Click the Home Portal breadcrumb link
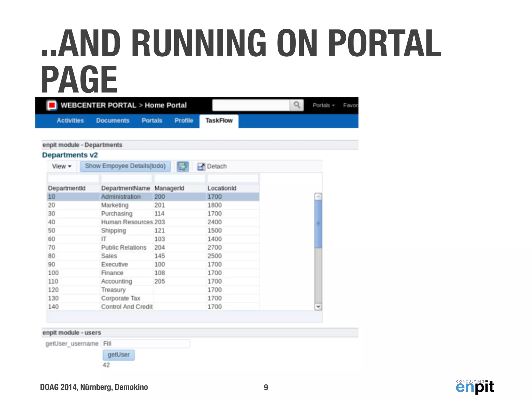 click(x=166, y=105)
